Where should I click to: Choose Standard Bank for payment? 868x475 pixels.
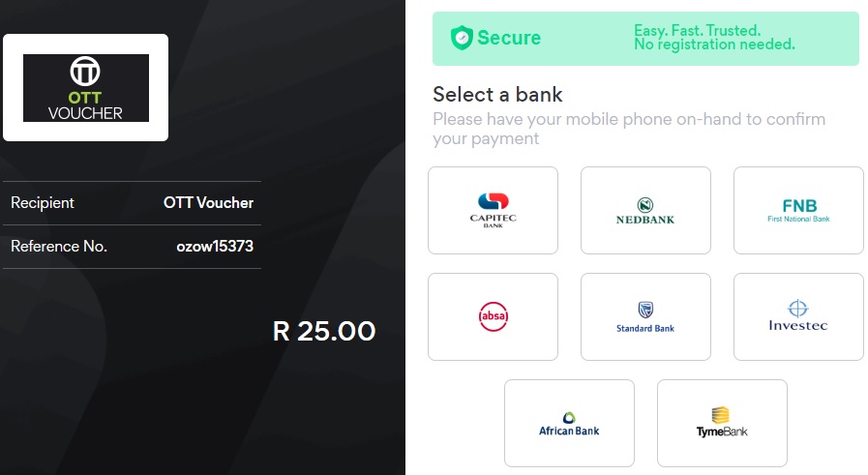[x=645, y=316]
